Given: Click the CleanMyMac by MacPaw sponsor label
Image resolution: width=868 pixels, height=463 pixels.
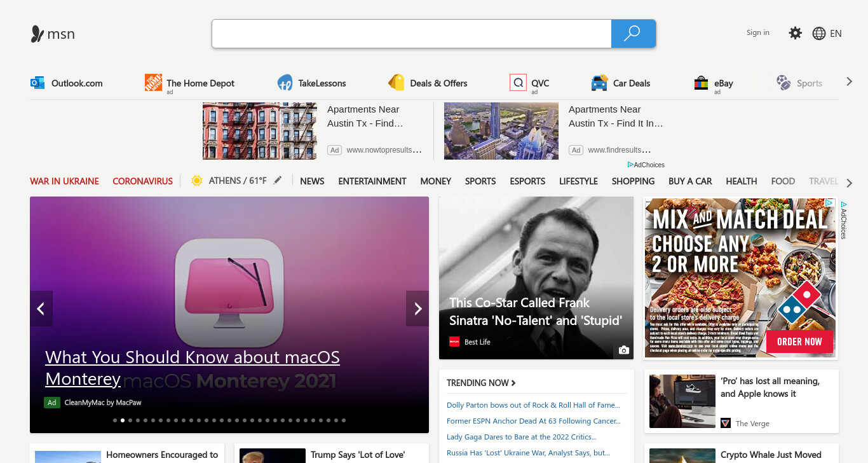Looking at the screenshot, I should pos(103,403).
